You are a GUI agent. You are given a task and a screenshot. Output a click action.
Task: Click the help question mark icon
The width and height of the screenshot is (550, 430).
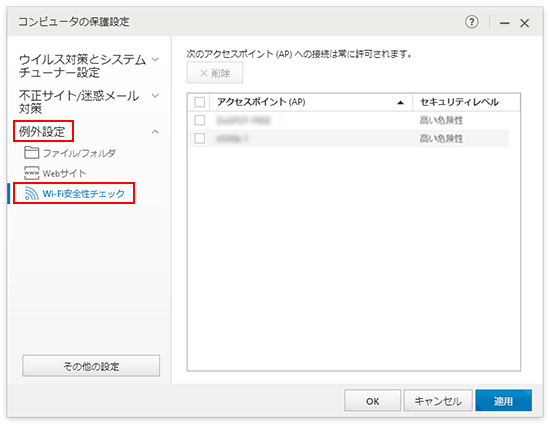pos(471,22)
